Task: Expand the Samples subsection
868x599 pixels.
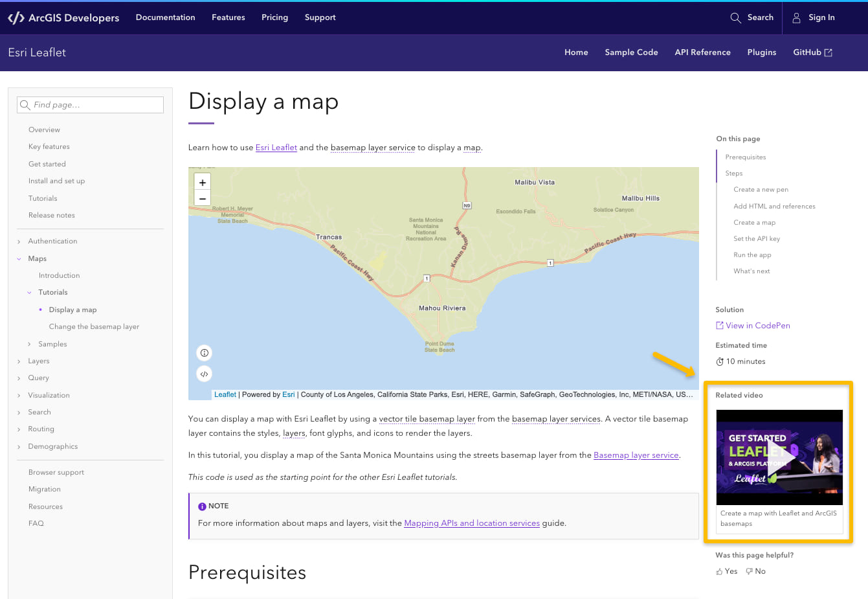Action: click(29, 345)
